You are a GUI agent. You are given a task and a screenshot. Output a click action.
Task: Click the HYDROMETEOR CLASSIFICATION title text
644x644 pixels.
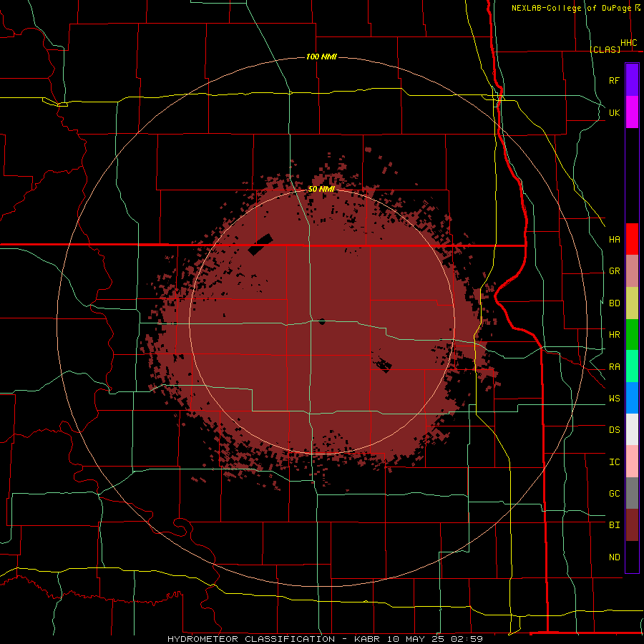(x=251, y=639)
